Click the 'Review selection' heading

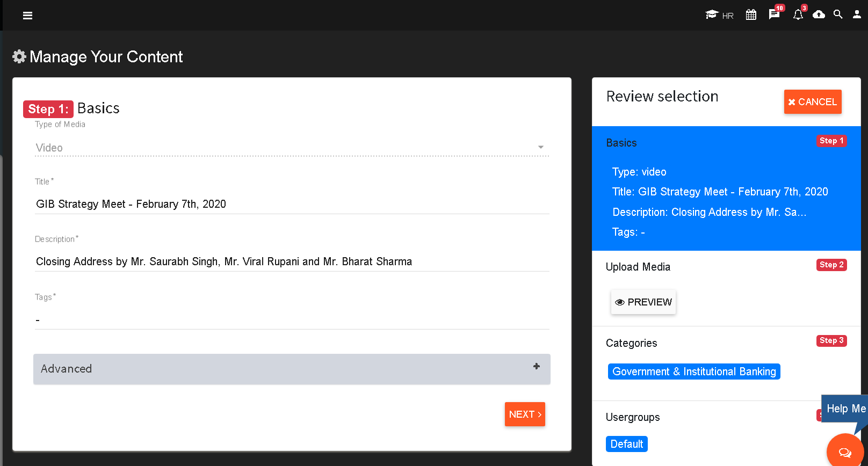tap(662, 96)
